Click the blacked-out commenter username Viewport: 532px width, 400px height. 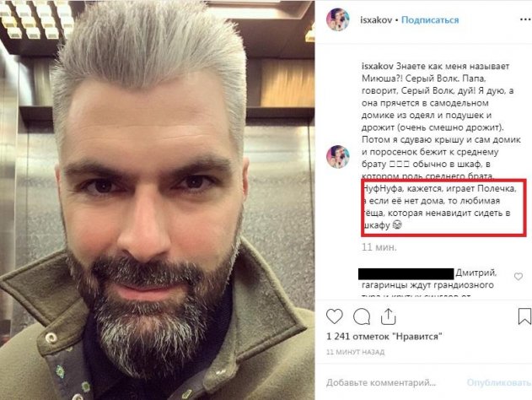pos(406,273)
